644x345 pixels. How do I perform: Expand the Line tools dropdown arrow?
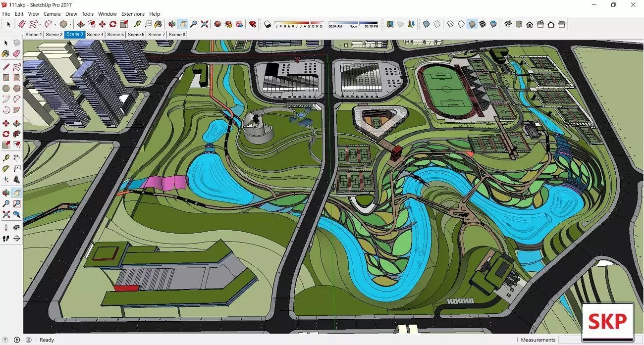(x=41, y=24)
